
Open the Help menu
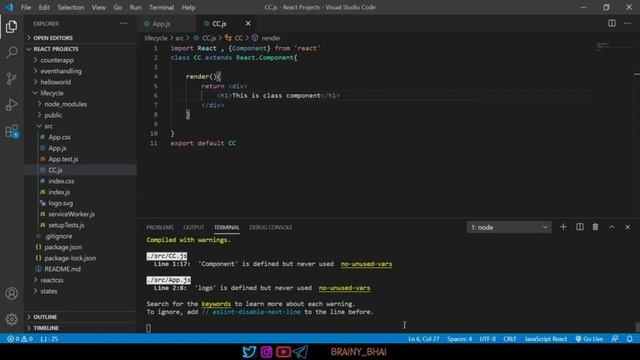click(x=188, y=7)
